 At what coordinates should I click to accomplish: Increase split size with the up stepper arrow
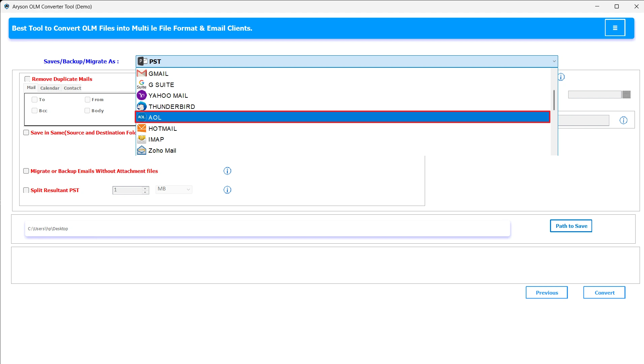tap(145, 188)
